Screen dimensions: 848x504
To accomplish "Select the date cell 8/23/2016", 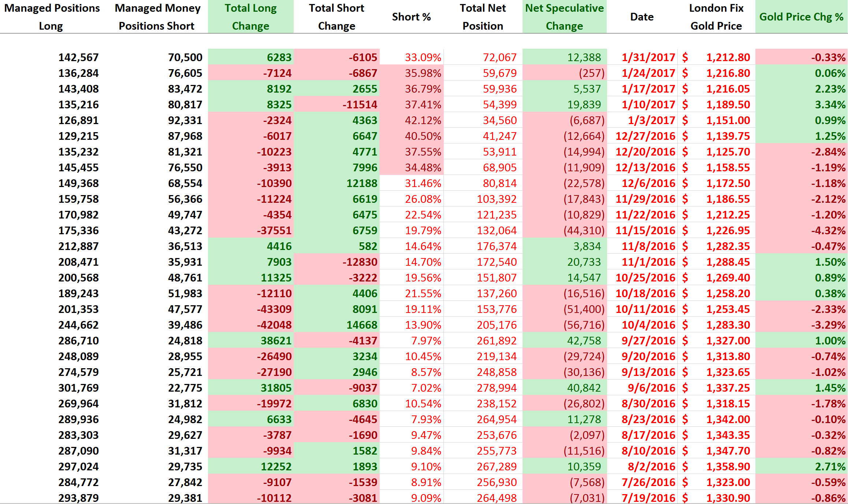I will [x=642, y=419].
